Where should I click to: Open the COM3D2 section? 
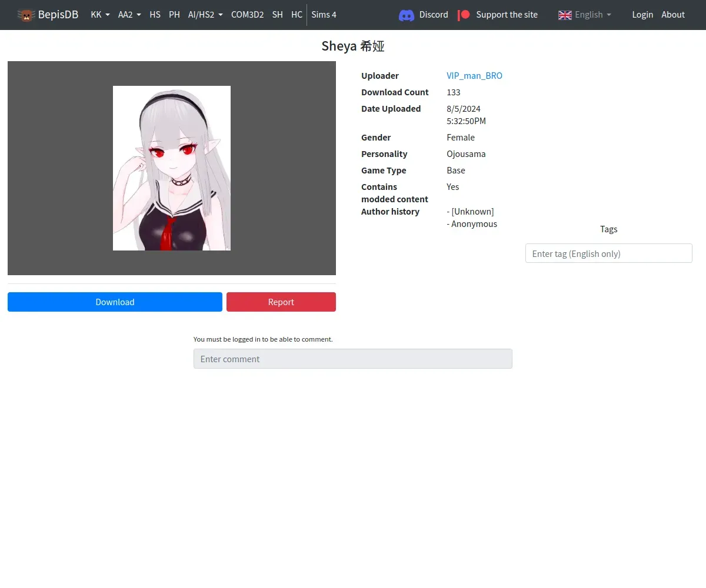(x=247, y=15)
